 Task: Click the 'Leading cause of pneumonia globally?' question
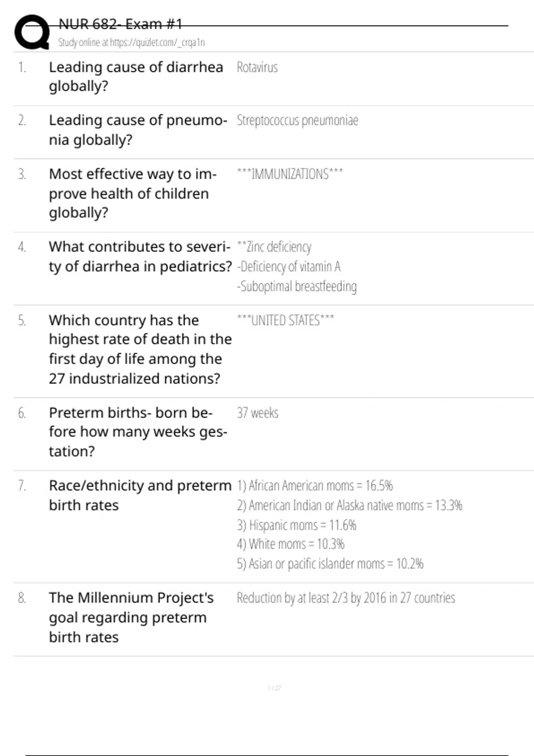click(138, 130)
